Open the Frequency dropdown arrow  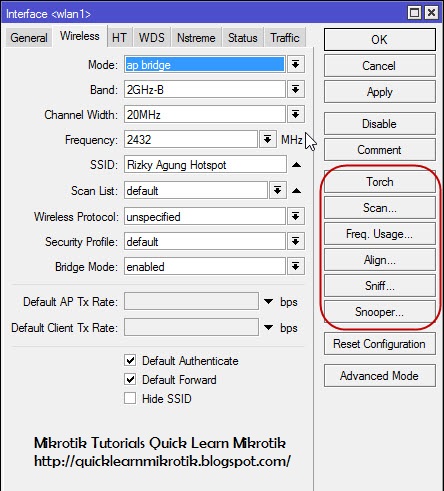[267, 139]
